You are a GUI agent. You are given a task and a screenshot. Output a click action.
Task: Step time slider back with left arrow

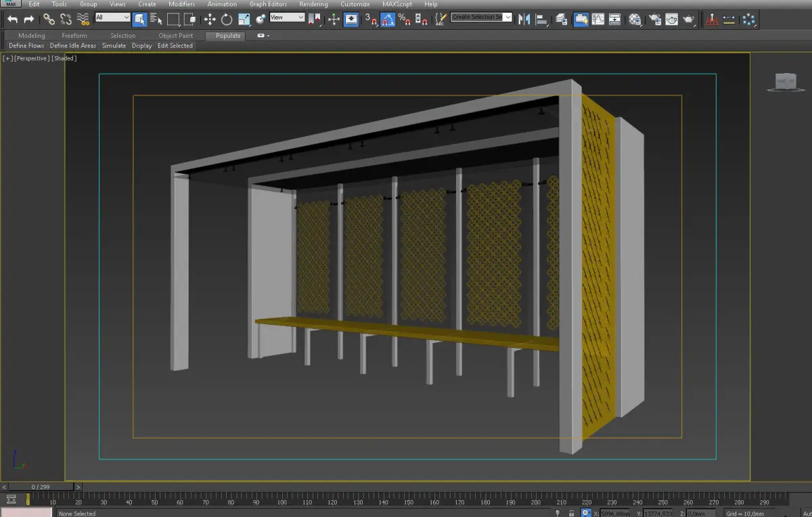pos(4,487)
